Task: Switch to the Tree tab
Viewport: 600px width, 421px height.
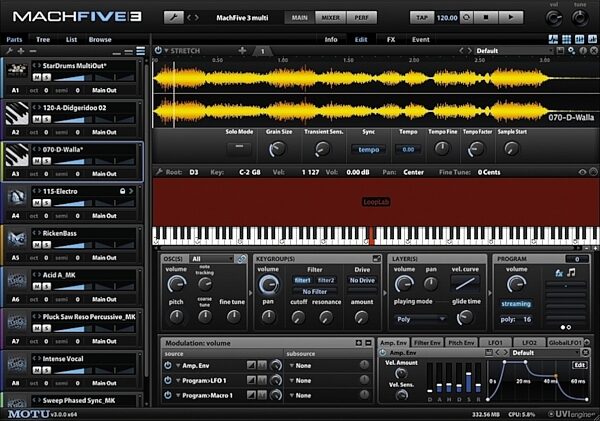Action: pos(43,39)
